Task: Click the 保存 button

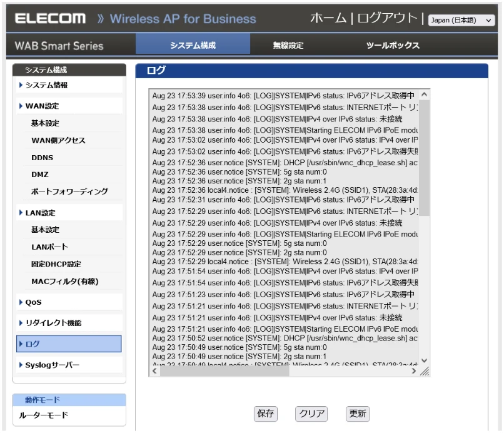Action: point(266,414)
